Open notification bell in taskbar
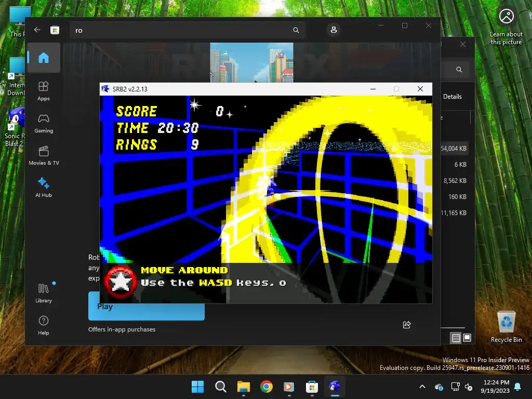The height and width of the screenshot is (399, 532). point(518,387)
